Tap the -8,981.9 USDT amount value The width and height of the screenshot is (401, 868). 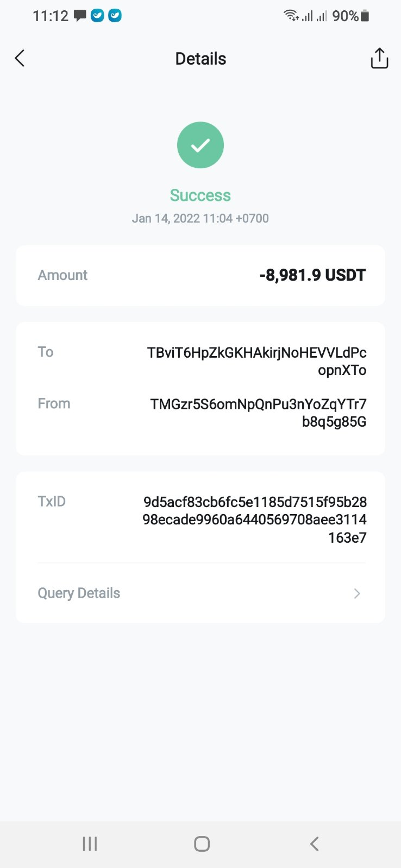[312, 275]
